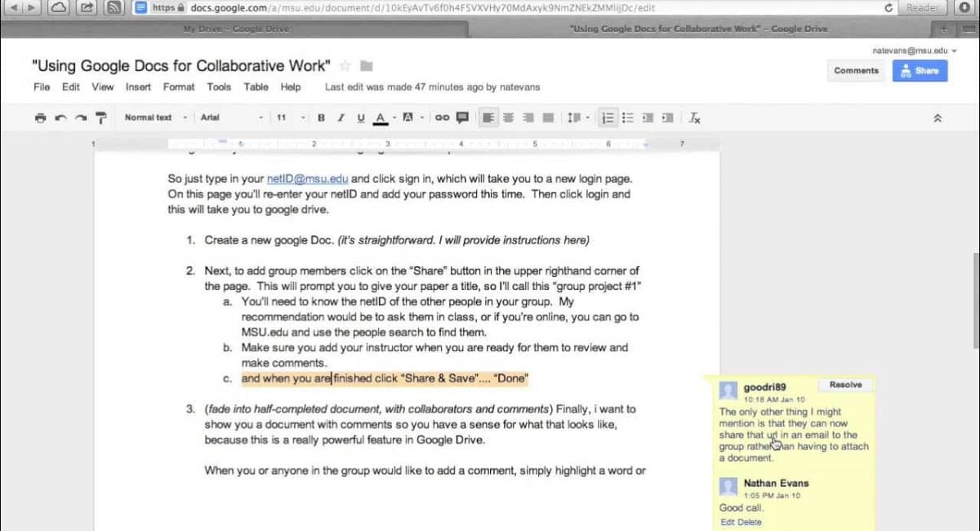
Task: Resolve the goodri89 comment
Action: [845, 385]
